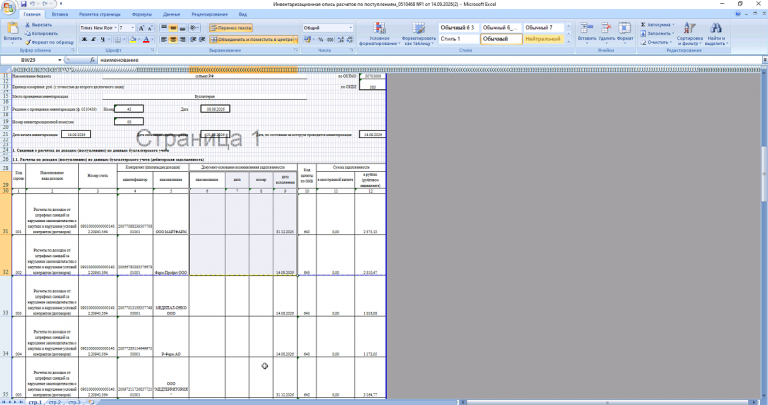Image resolution: width=768 pixels, height=405 pixels.
Task: Open the round Office button menu
Action: click(8, 8)
